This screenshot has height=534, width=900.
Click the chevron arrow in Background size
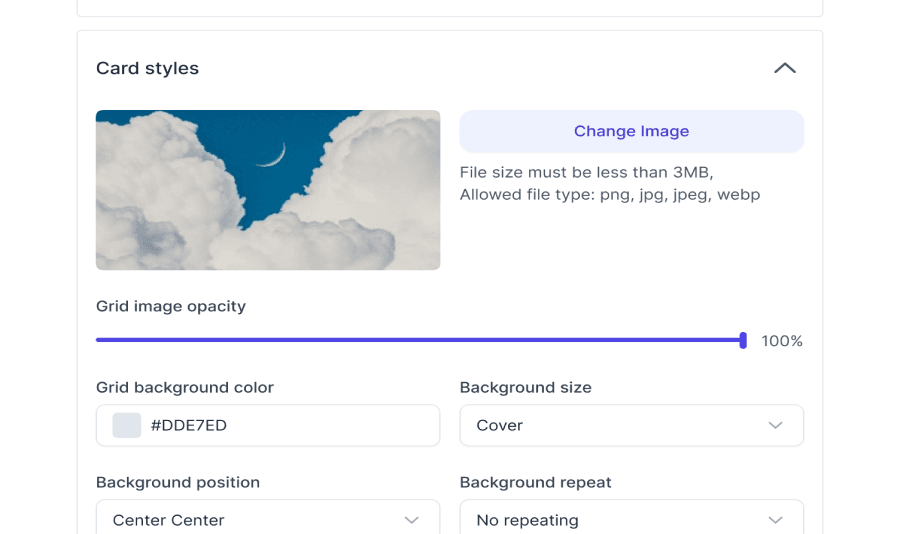775,425
